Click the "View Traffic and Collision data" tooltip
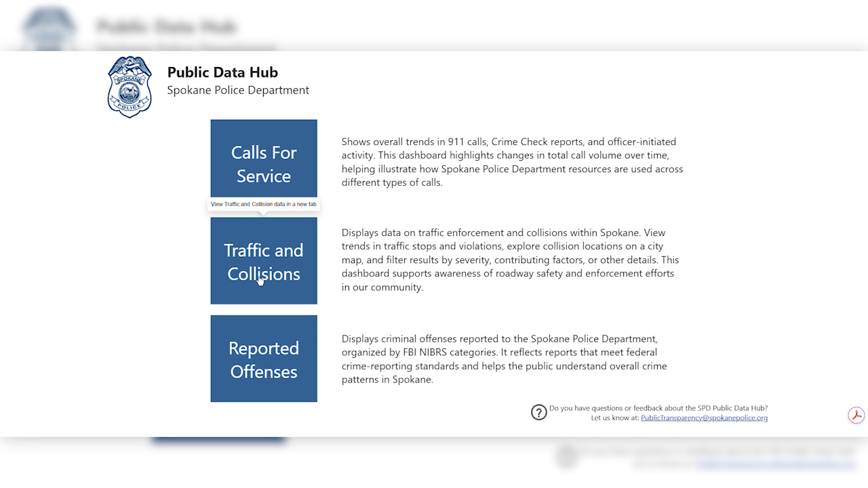Viewport: 868px width, 488px height. (x=263, y=204)
